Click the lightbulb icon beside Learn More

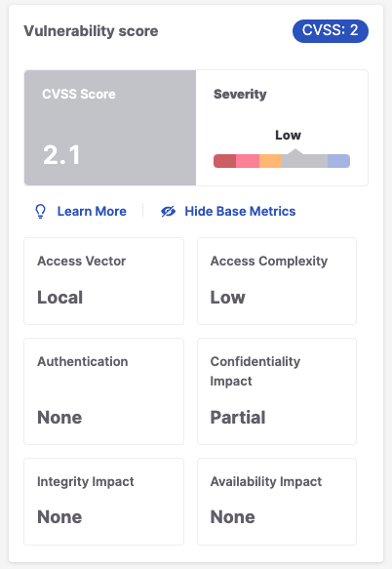pyautogui.click(x=41, y=211)
